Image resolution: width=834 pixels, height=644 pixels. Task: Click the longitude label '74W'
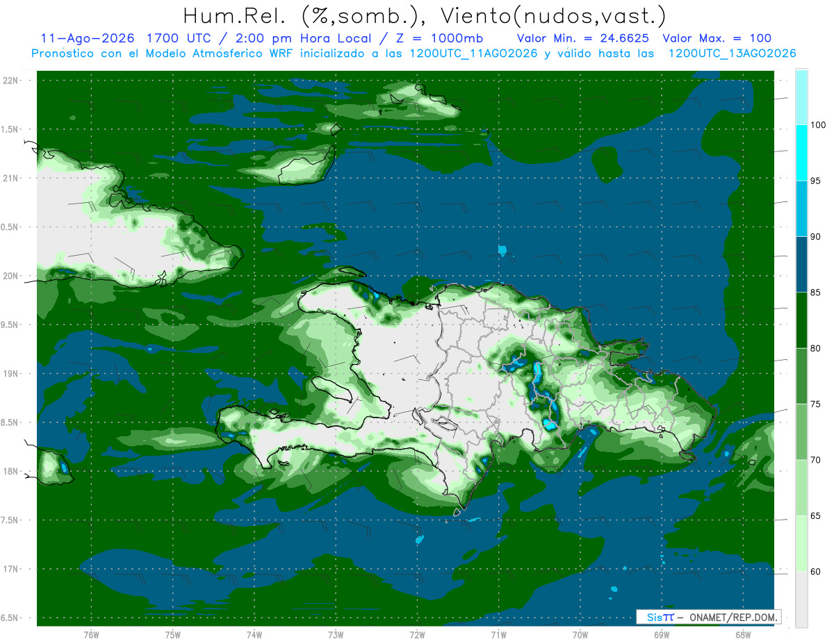(254, 635)
